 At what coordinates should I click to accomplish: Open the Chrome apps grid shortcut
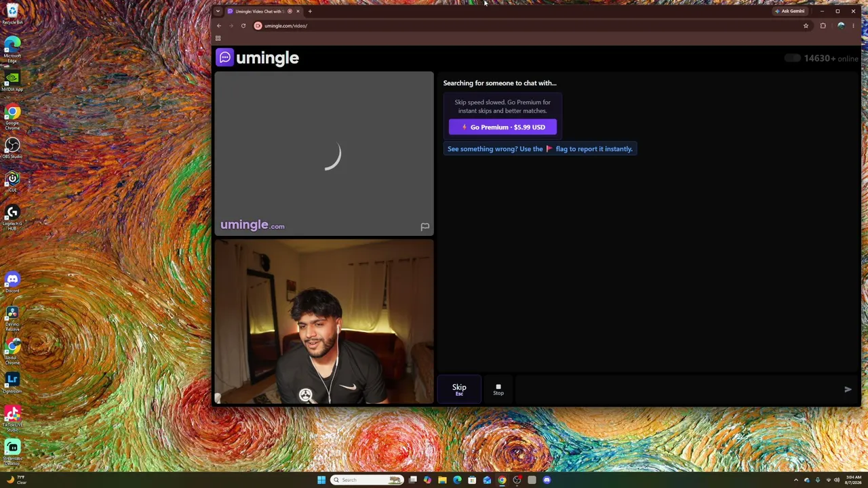[218, 39]
